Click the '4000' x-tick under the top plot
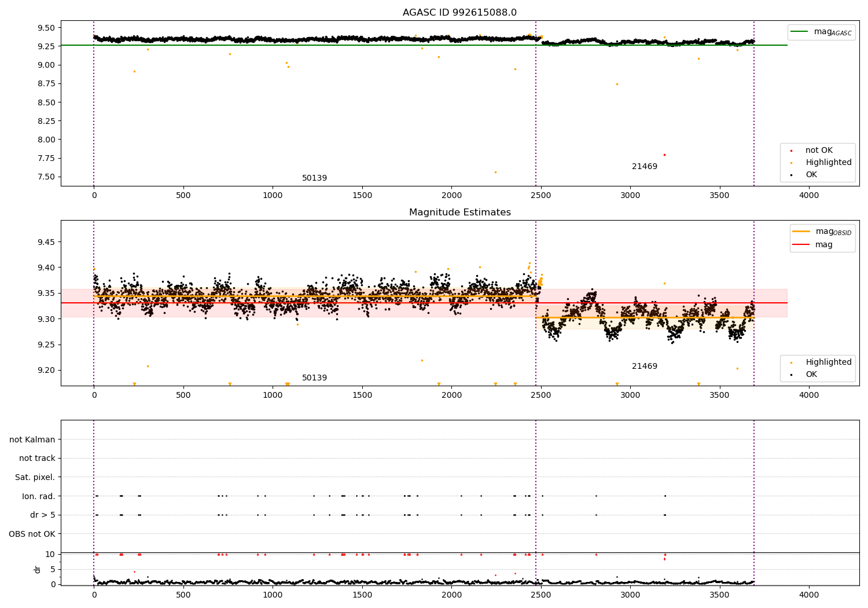Viewport: 868px width, 608px height. 809,196
